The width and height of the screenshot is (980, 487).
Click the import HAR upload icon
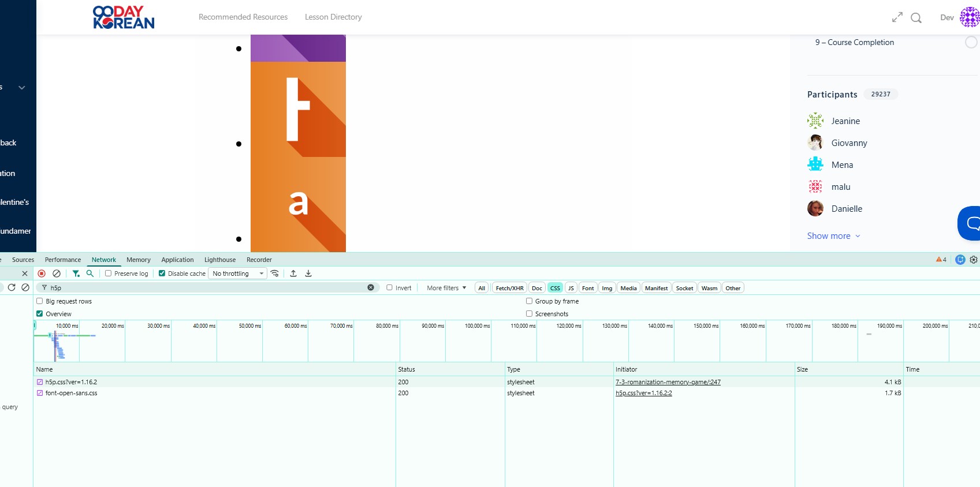click(293, 274)
